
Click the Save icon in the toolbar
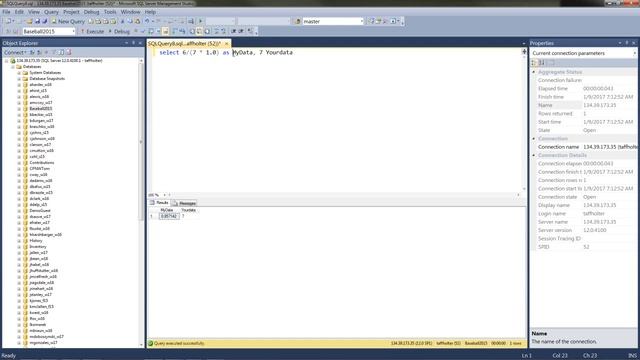pos(38,21)
